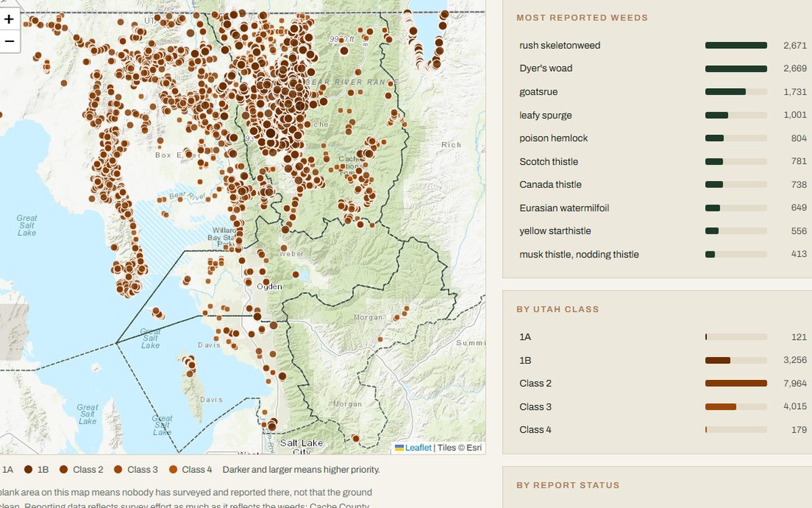
Task: Click the 1B class row
Action: 662,360
